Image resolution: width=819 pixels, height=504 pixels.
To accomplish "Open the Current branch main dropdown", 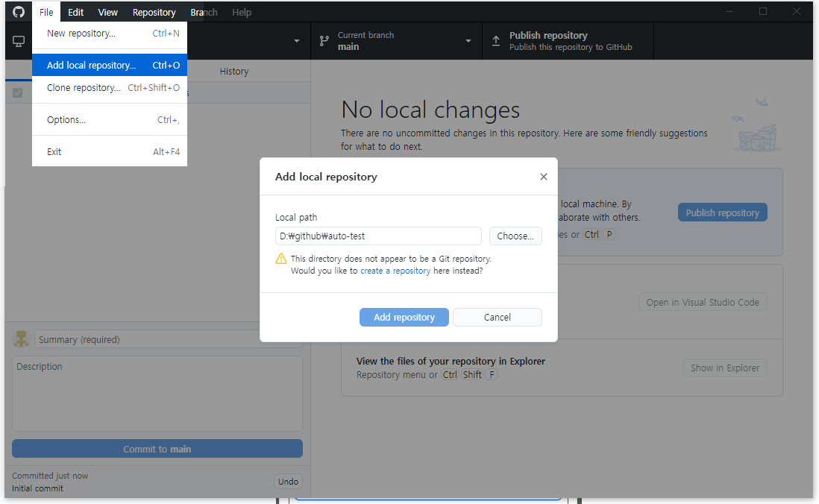I will [396, 41].
